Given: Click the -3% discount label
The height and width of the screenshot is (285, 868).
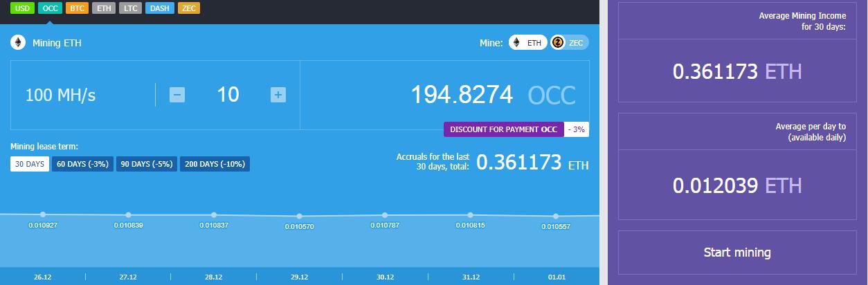Looking at the screenshot, I should pos(576,129).
